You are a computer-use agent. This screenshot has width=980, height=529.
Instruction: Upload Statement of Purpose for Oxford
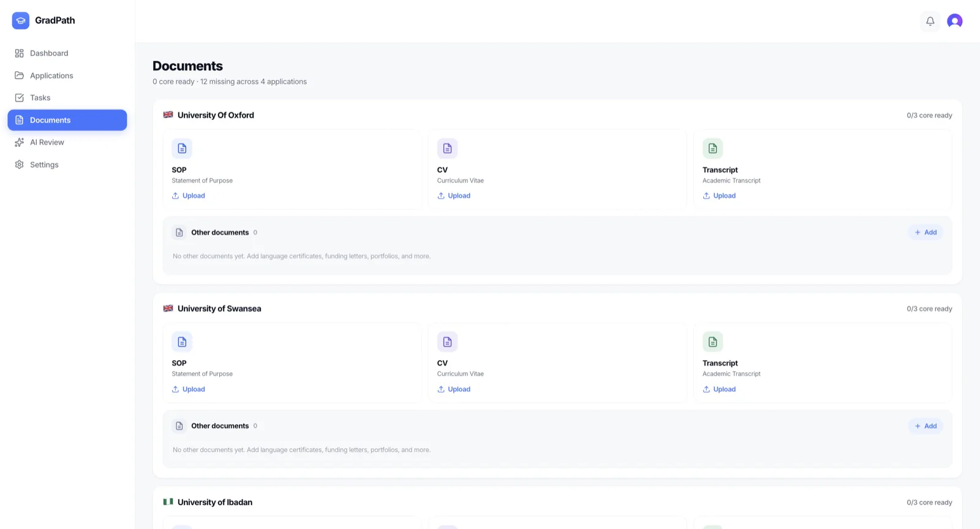pyautogui.click(x=189, y=196)
